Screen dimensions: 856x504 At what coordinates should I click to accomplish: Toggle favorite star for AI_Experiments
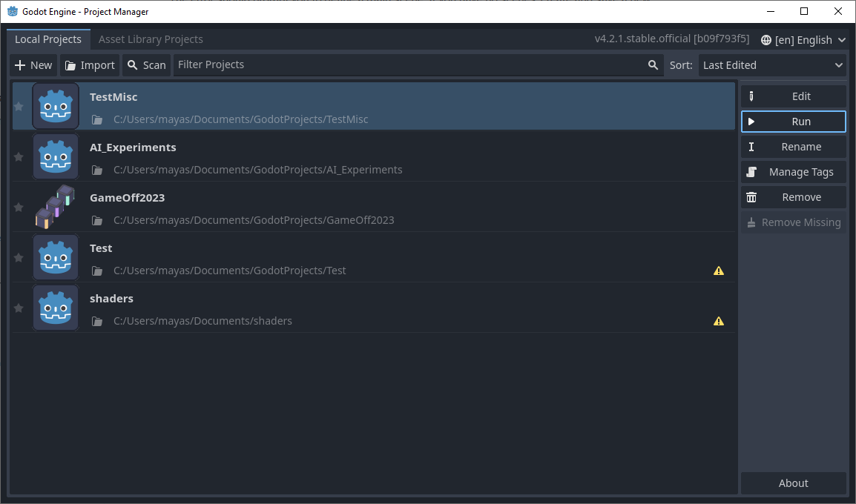tap(19, 157)
